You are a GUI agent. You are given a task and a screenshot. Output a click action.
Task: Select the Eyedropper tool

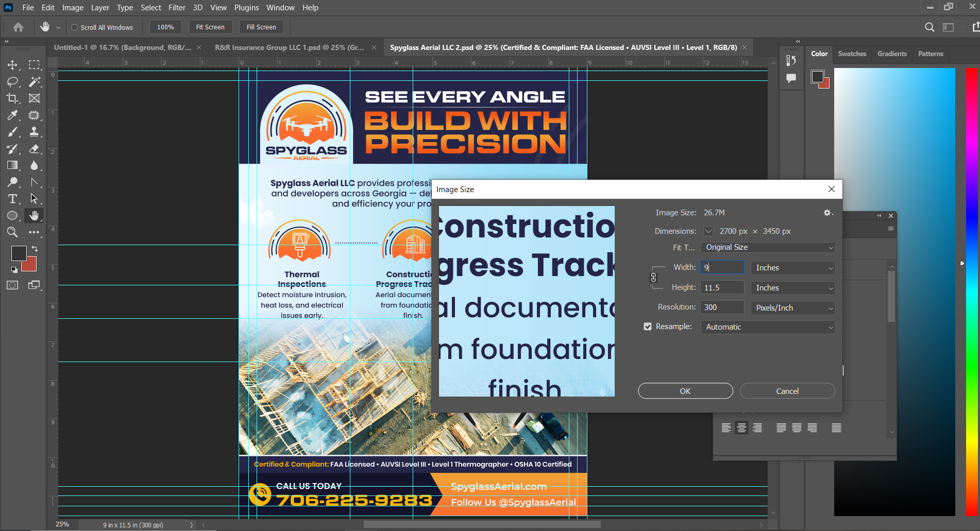tap(12, 115)
